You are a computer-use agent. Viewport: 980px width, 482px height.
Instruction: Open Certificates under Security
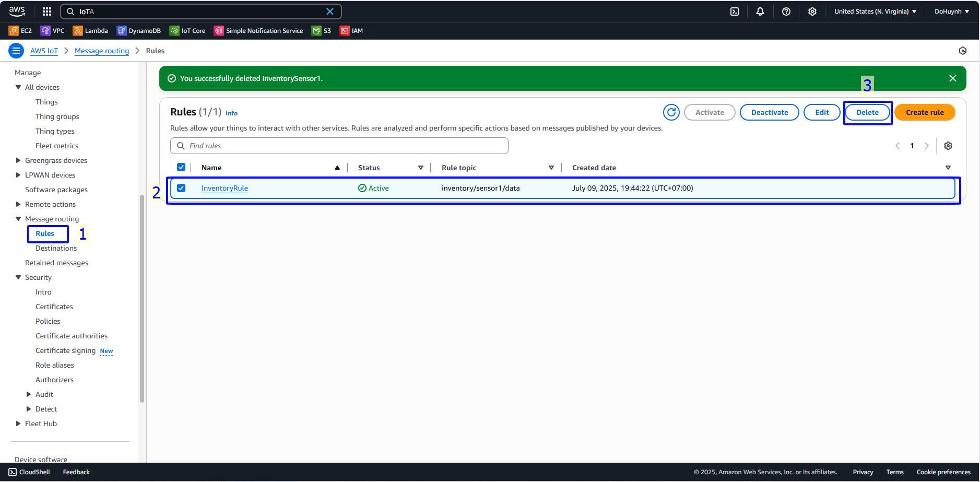[54, 307]
